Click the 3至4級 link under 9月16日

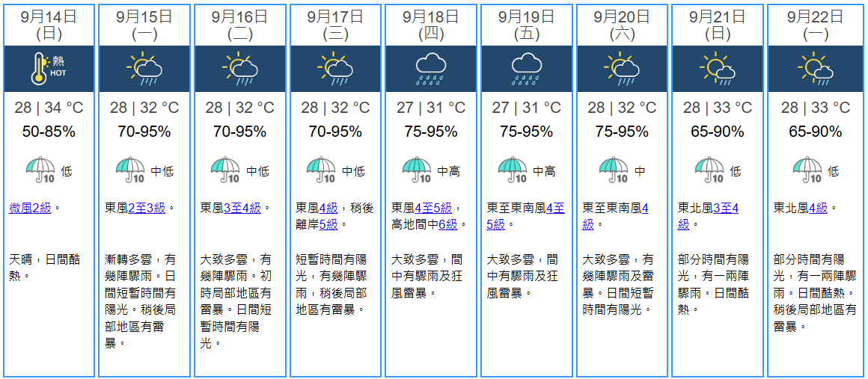243,208
